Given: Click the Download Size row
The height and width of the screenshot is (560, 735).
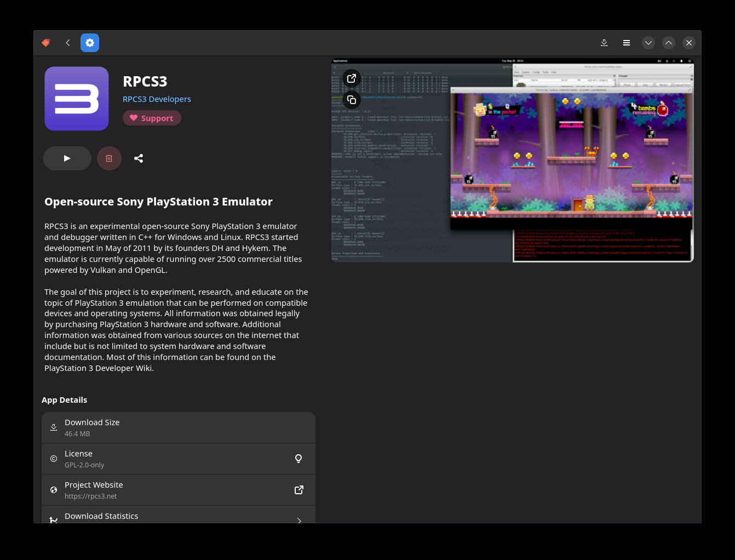Looking at the screenshot, I should tap(179, 427).
